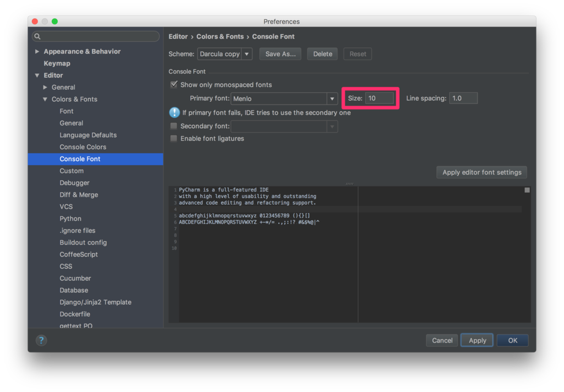Open Diff & Merge settings

click(79, 194)
